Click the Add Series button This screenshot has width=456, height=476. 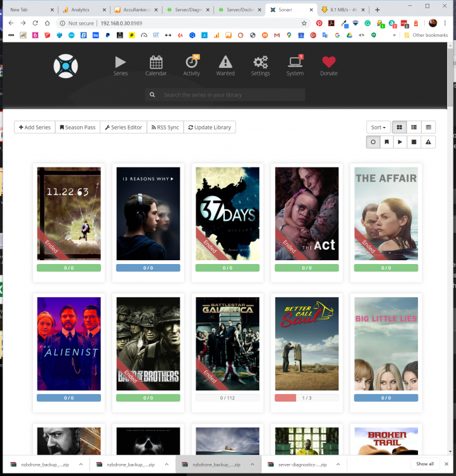coord(35,127)
